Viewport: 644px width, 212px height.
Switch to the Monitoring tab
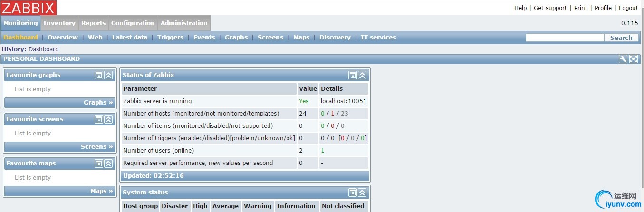(x=20, y=23)
